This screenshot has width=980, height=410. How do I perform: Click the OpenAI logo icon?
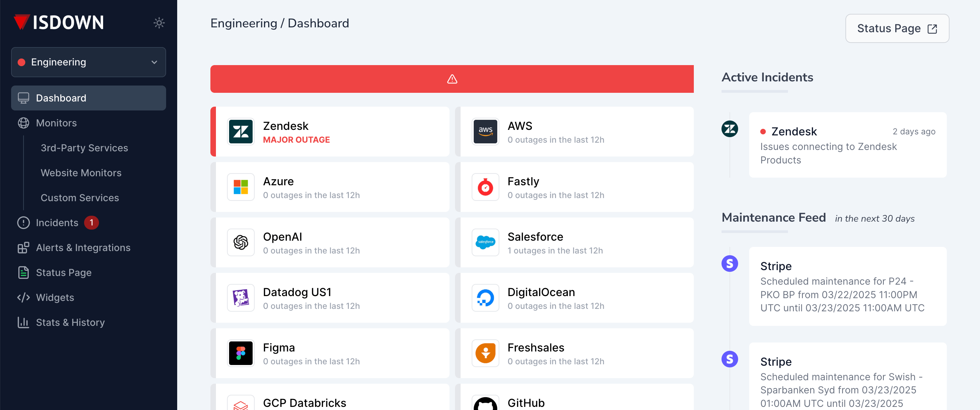point(241,242)
